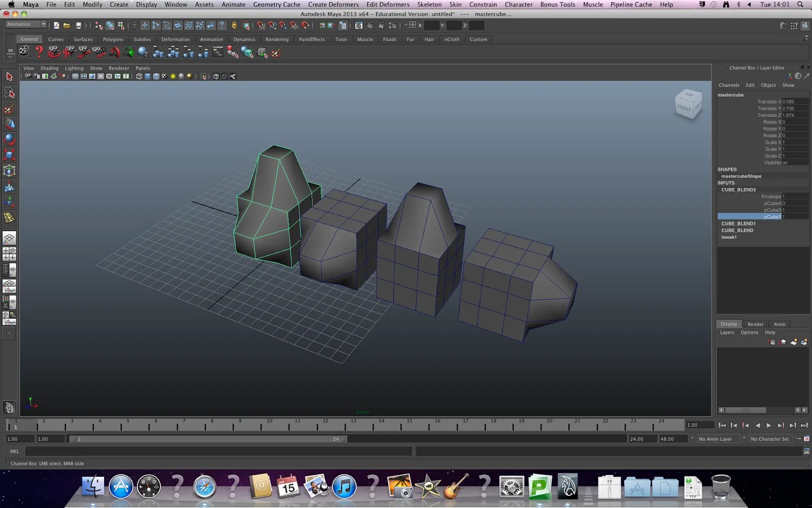
Task: Switch to the Polygons shelf tab
Action: (113, 39)
